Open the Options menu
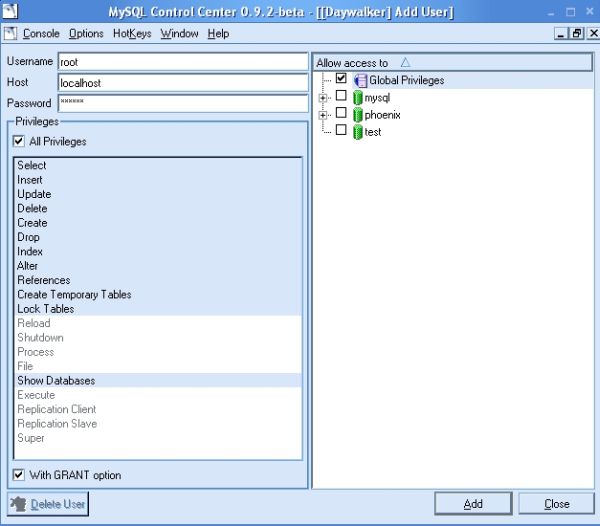This screenshot has height=526, width=600. [x=86, y=34]
